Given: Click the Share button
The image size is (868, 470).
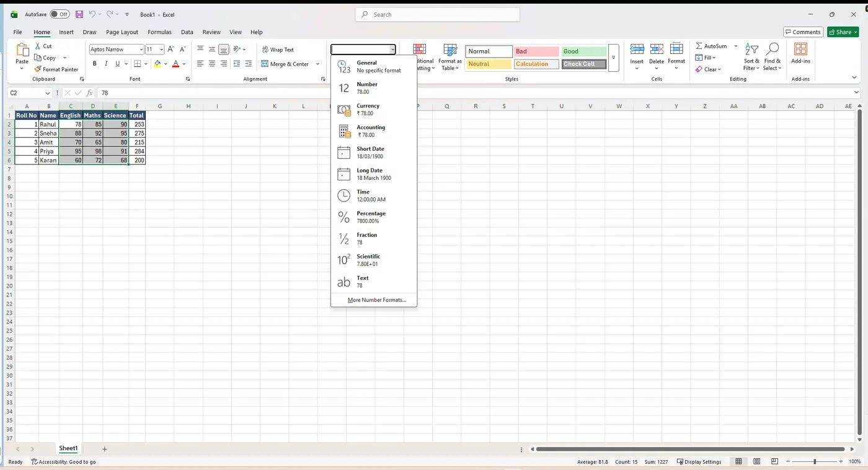Looking at the screenshot, I should tap(843, 32).
